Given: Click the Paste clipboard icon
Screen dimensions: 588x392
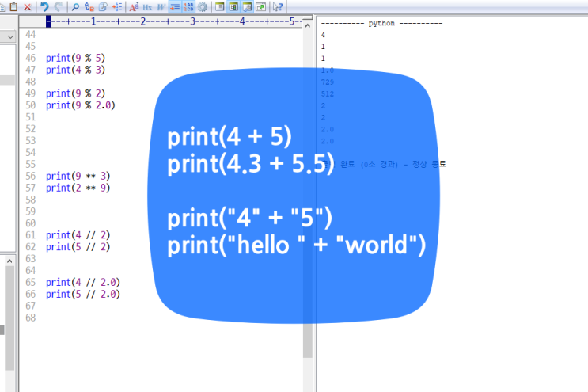Looking at the screenshot, I should (x=13, y=6).
